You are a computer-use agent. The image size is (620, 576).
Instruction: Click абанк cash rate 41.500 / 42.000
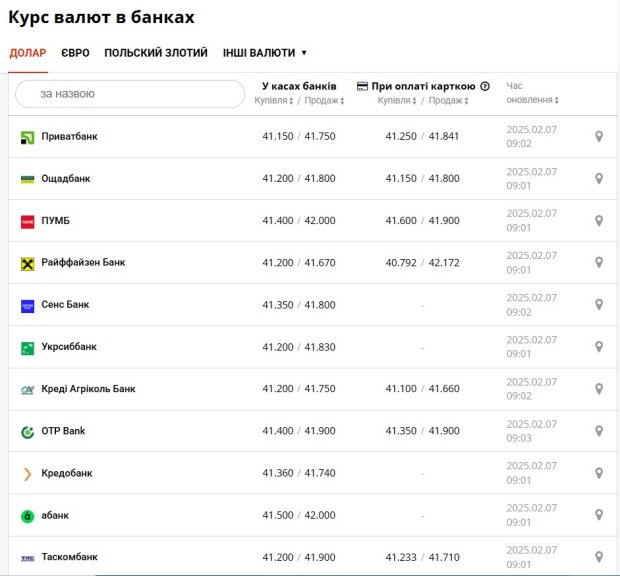[x=299, y=515]
